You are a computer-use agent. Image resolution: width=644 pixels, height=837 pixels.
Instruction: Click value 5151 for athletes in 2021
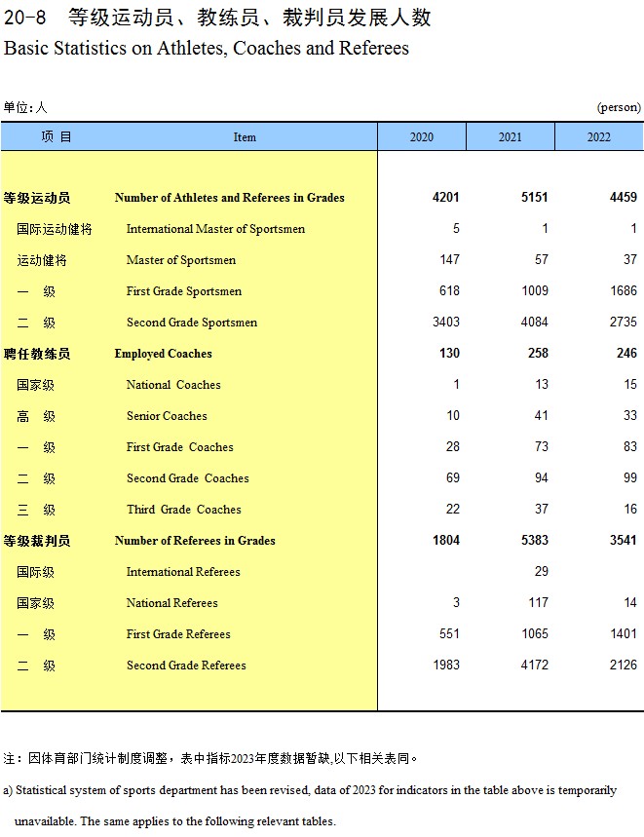click(x=535, y=197)
